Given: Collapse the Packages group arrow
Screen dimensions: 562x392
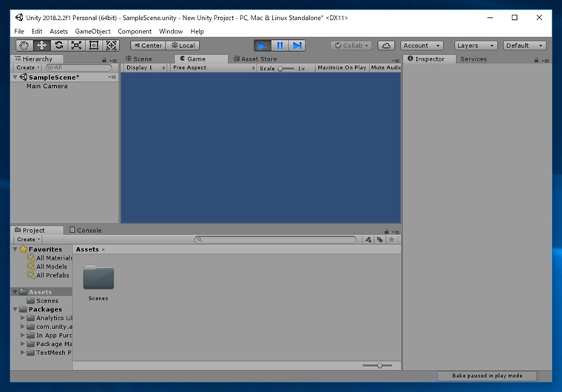Looking at the screenshot, I should pyautogui.click(x=15, y=309).
